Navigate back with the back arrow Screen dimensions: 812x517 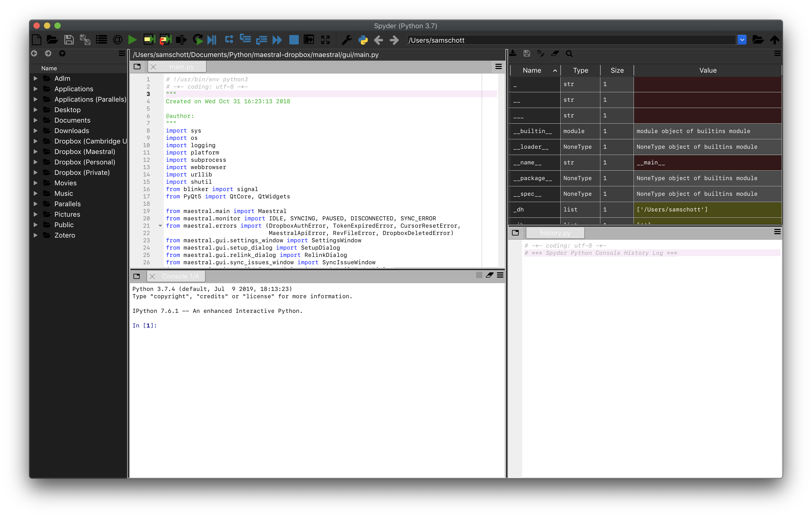pos(378,40)
